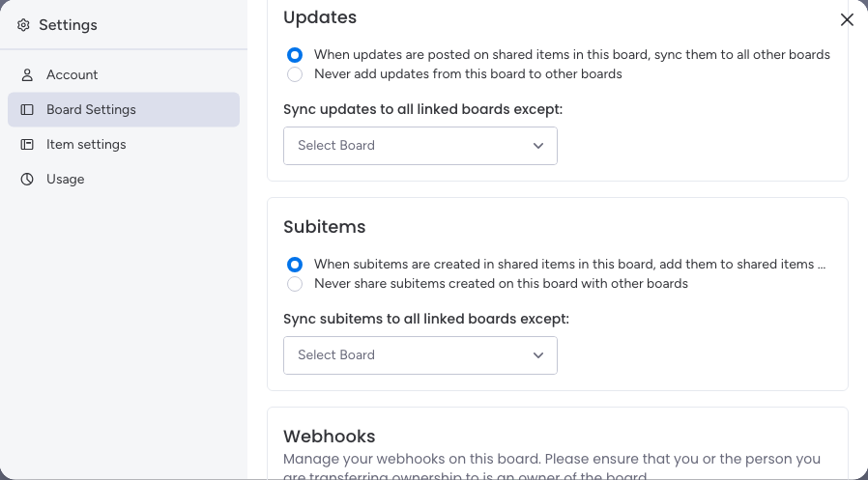Open the subitems Select Board dropdown
The width and height of the screenshot is (868, 480).
point(420,355)
